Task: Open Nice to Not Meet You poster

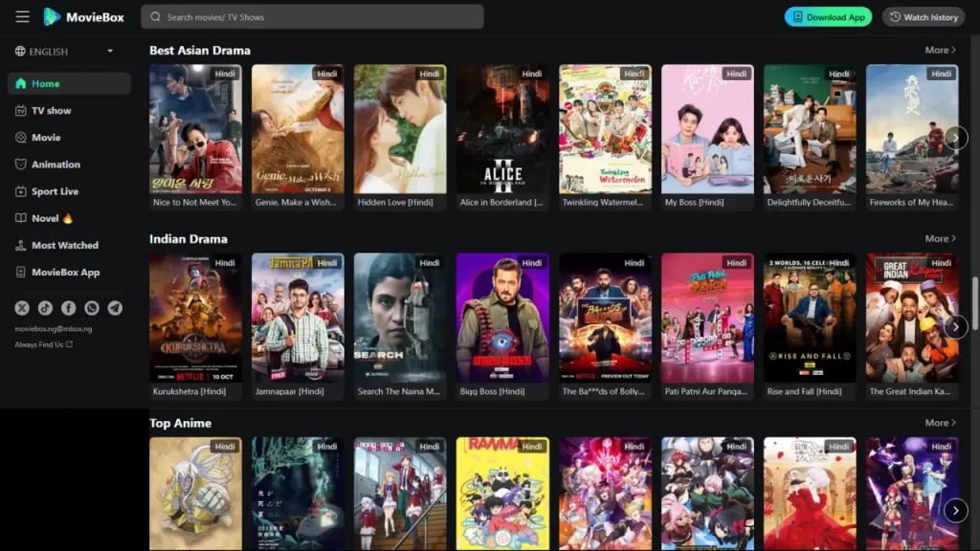Action: tap(195, 129)
